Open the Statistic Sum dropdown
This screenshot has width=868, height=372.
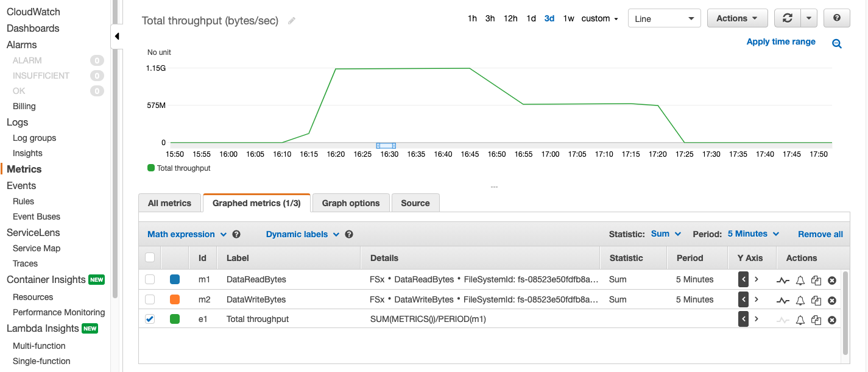pyautogui.click(x=666, y=234)
